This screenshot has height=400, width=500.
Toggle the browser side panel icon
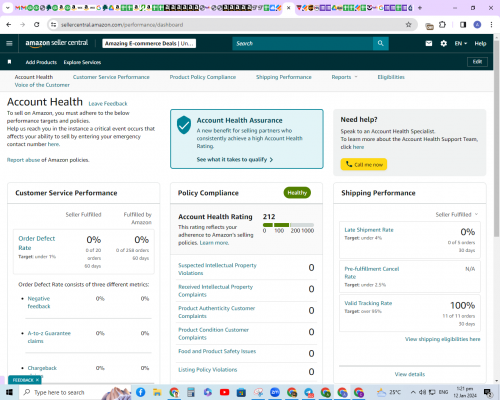coord(463,25)
